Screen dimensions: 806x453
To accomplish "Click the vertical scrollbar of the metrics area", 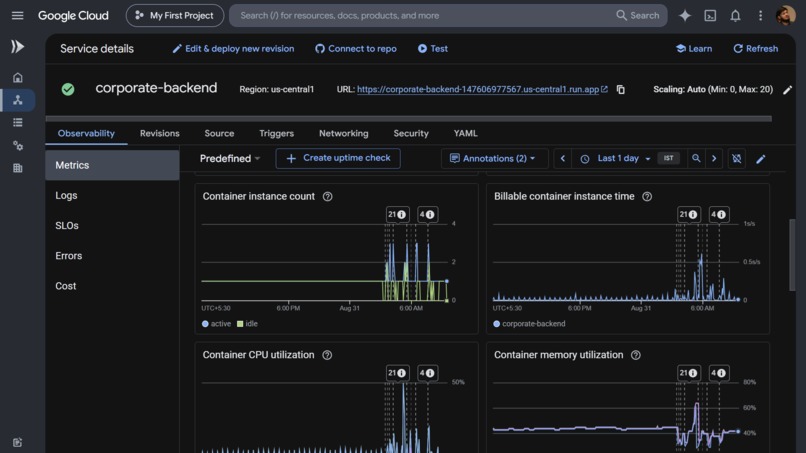I will [792, 255].
